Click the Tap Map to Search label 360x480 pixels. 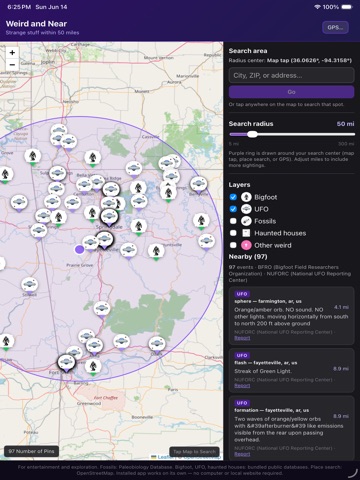coord(194,452)
